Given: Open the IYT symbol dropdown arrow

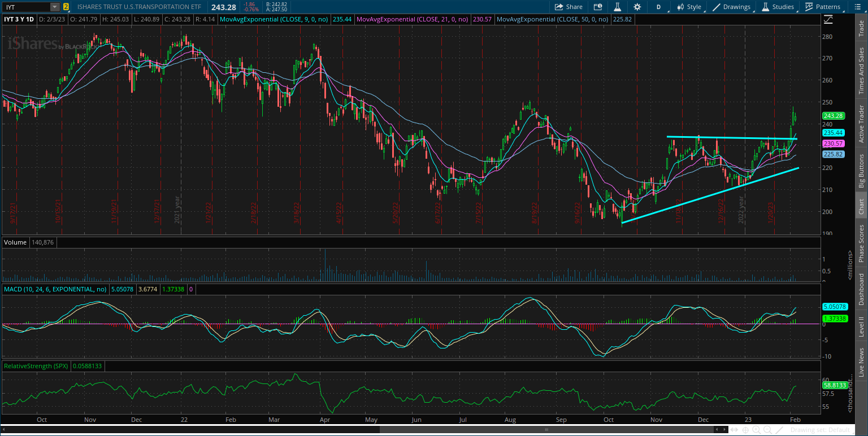Looking at the screenshot, I should (x=54, y=7).
